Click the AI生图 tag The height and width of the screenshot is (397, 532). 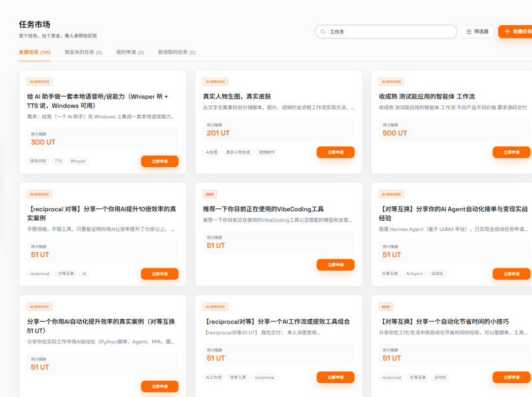tap(212, 152)
